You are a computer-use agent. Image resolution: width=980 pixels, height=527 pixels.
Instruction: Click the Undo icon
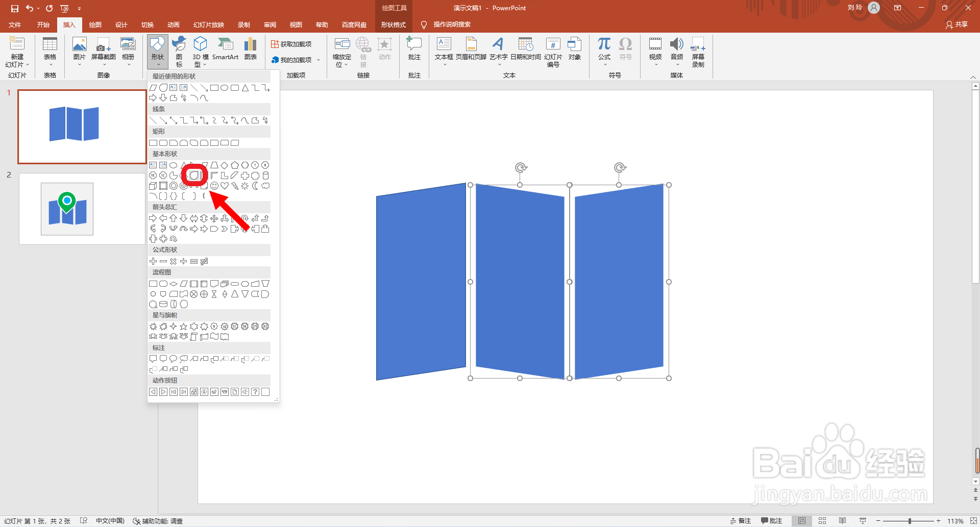30,8
